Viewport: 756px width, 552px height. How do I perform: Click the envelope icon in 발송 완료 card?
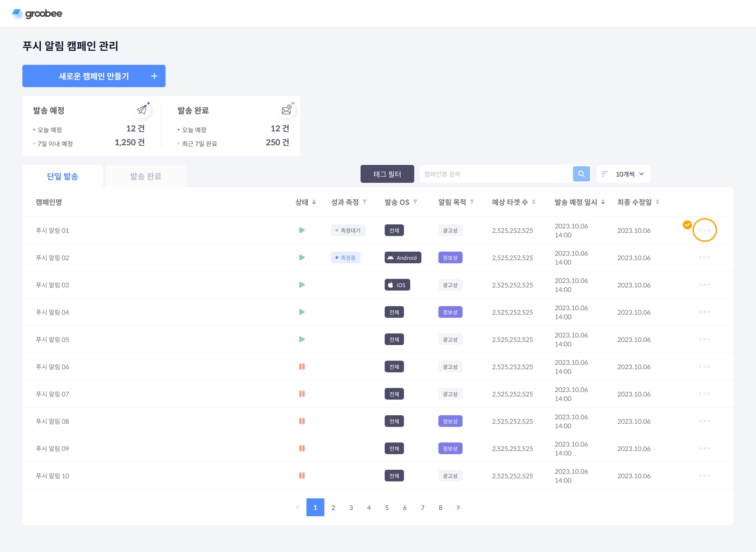pyautogui.click(x=286, y=110)
